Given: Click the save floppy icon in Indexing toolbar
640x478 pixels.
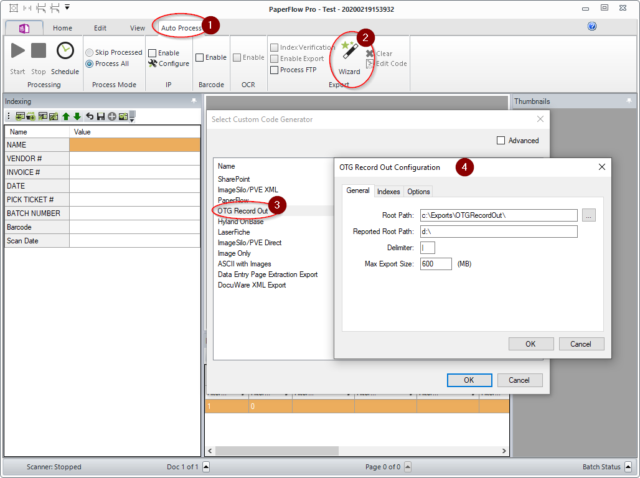Looking at the screenshot, I should point(101,117).
